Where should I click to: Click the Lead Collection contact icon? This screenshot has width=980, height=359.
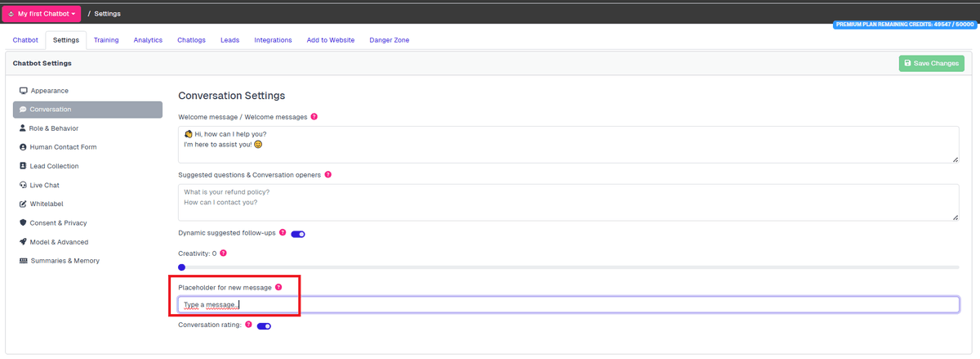tap(23, 166)
